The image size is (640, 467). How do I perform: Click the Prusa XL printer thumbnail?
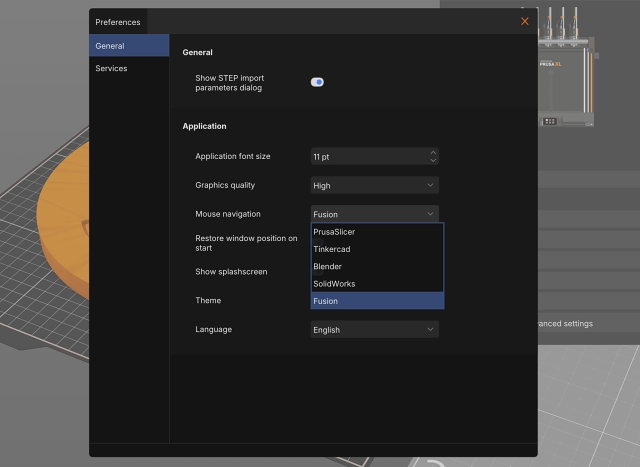tap(566, 67)
